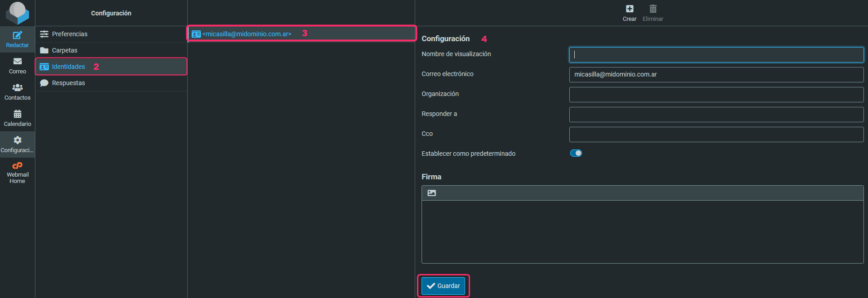Viewport: 868px width, 298px height.
Task: Open Respuestas settings section
Action: click(x=68, y=83)
